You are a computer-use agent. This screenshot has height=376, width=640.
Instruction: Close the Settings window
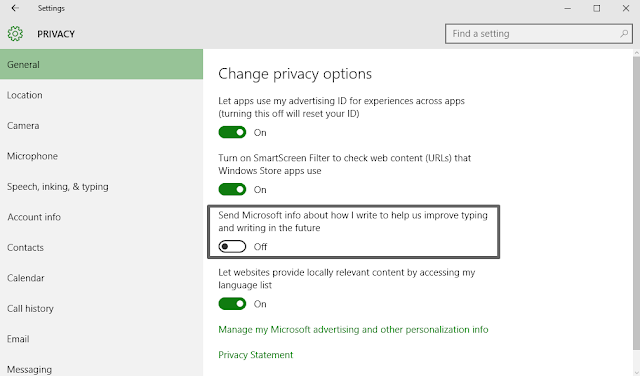click(626, 8)
